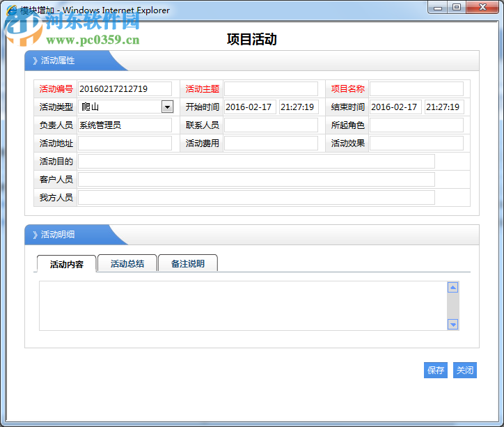
Task: Click the 开始时间 time field
Action: [299, 107]
